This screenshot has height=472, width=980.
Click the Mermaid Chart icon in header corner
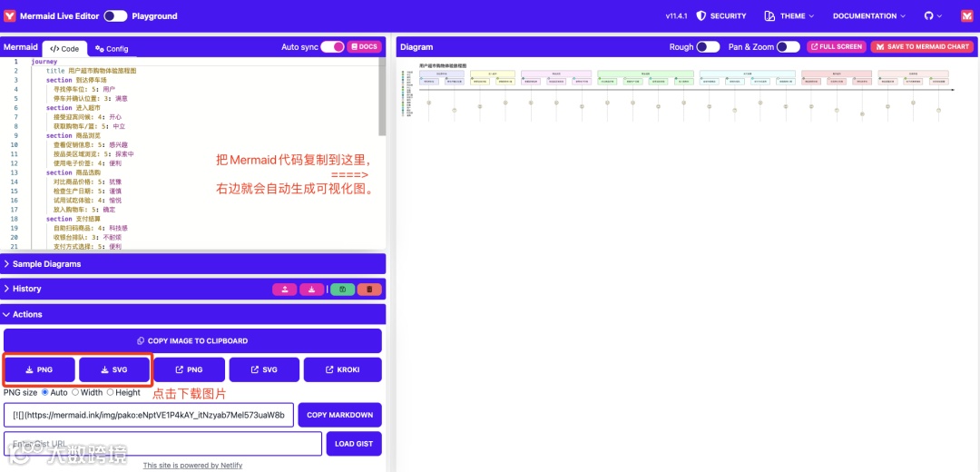click(967, 16)
